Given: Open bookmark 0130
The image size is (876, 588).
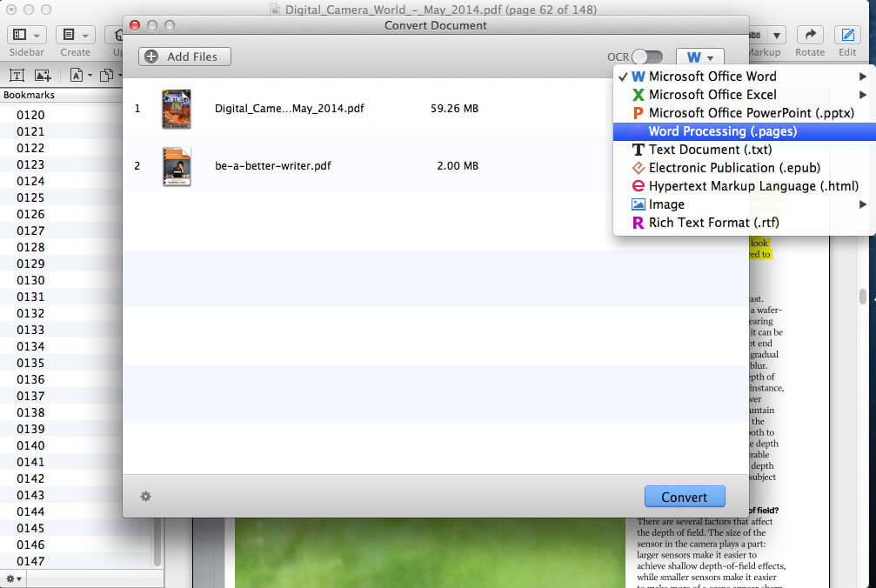Looking at the screenshot, I should pos(30,280).
